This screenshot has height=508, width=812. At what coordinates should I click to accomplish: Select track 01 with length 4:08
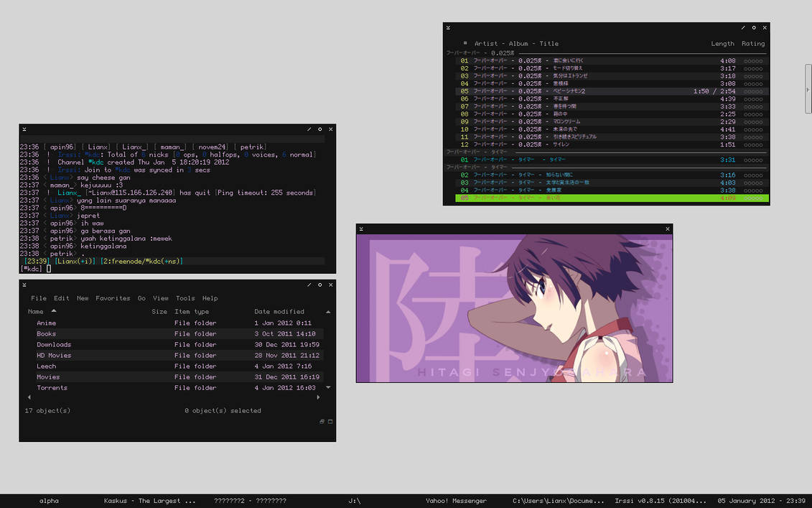tap(612, 60)
